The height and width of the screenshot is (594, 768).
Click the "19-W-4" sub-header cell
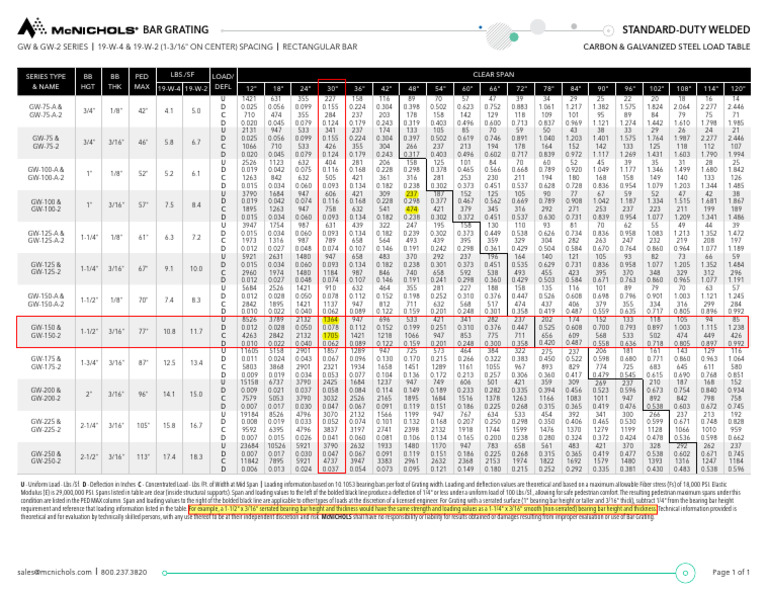169,89
